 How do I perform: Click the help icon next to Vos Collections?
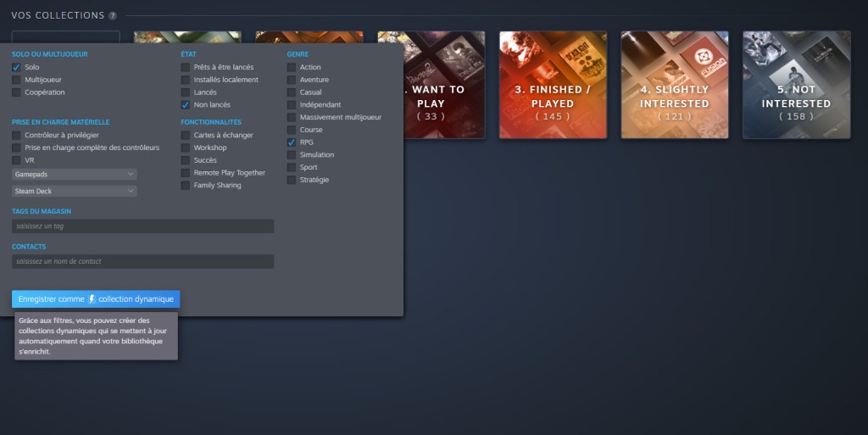coord(113,15)
